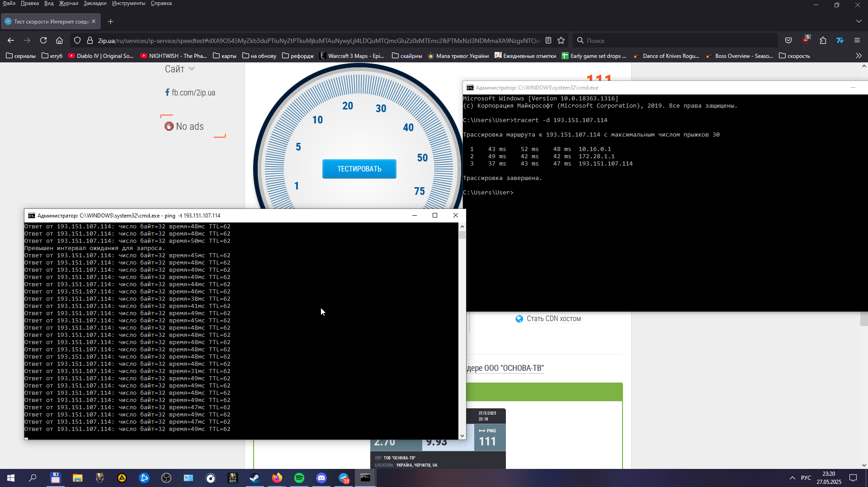Image resolution: width=868 pixels, height=487 pixels.
Task: Focus the Поиск search field
Action: (x=675, y=41)
